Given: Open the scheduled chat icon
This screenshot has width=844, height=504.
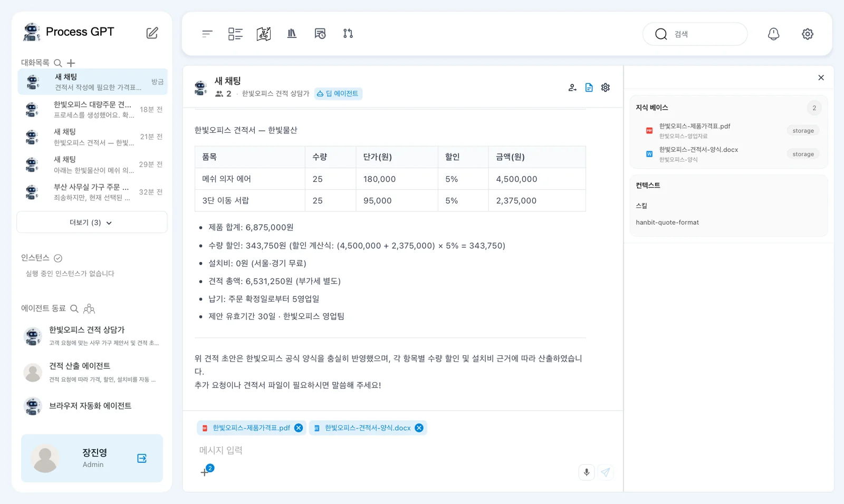Looking at the screenshot, I should [x=320, y=34].
